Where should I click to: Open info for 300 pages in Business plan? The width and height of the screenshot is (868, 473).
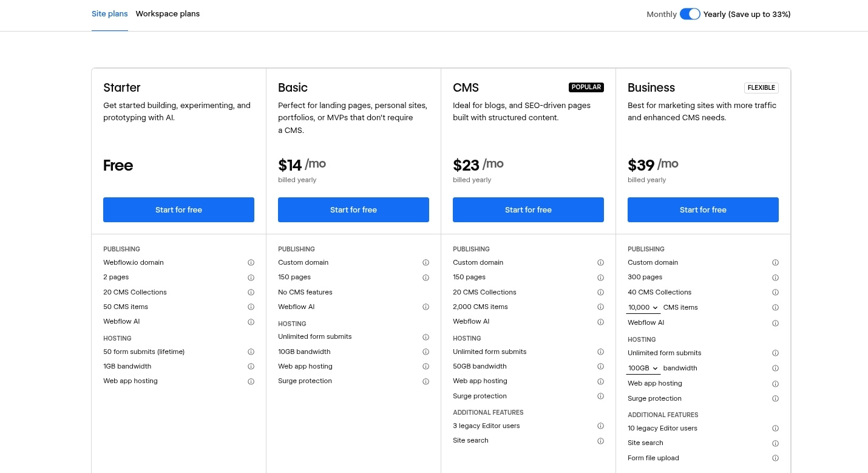(775, 277)
